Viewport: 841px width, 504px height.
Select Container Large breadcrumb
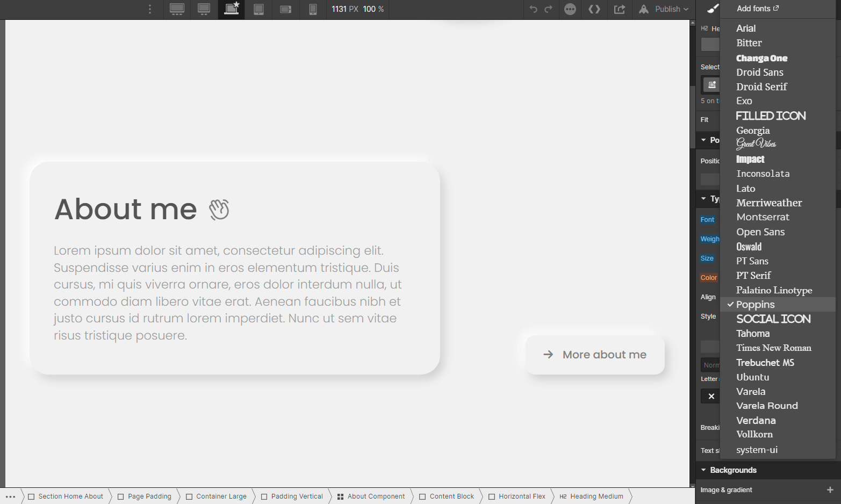coord(216,496)
